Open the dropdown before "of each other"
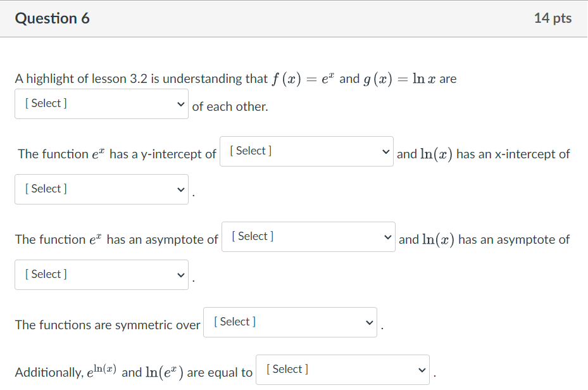The image size is (588, 390). (101, 104)
